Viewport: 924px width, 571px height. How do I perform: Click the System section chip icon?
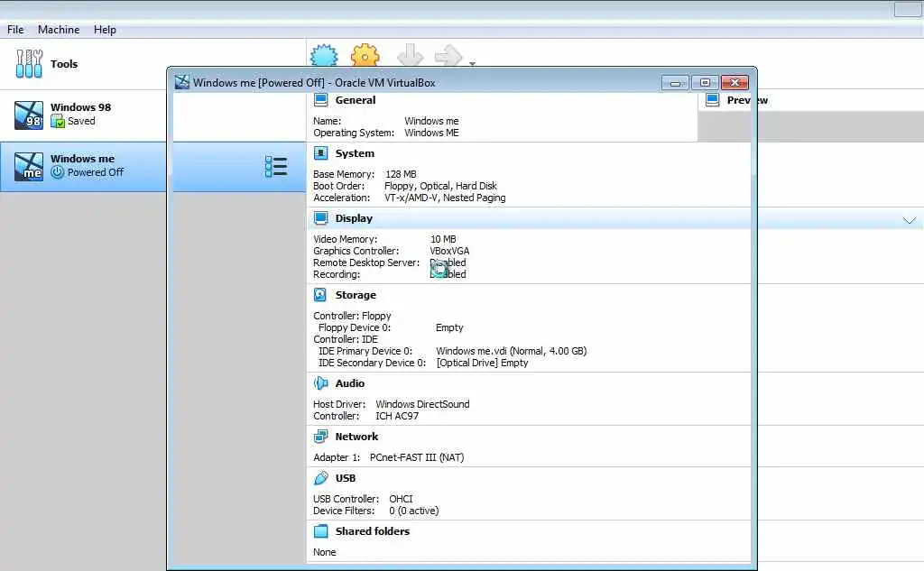(320, 153)
